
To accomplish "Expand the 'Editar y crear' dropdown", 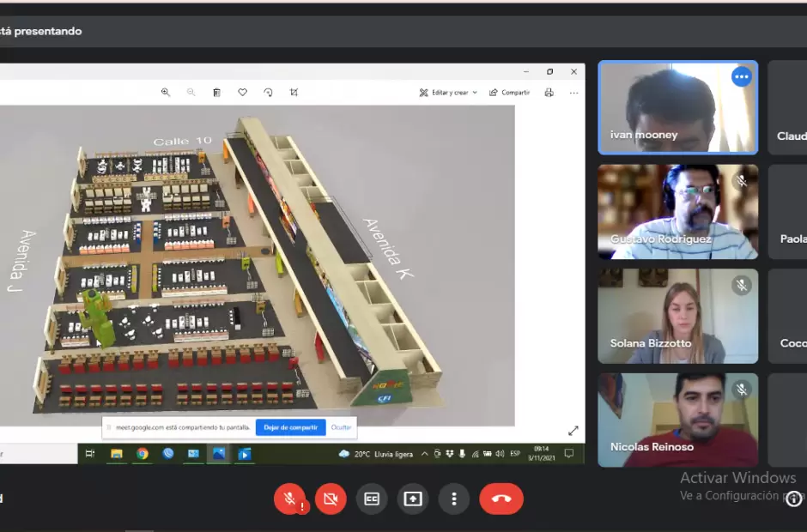I will [x=448, y=93].
